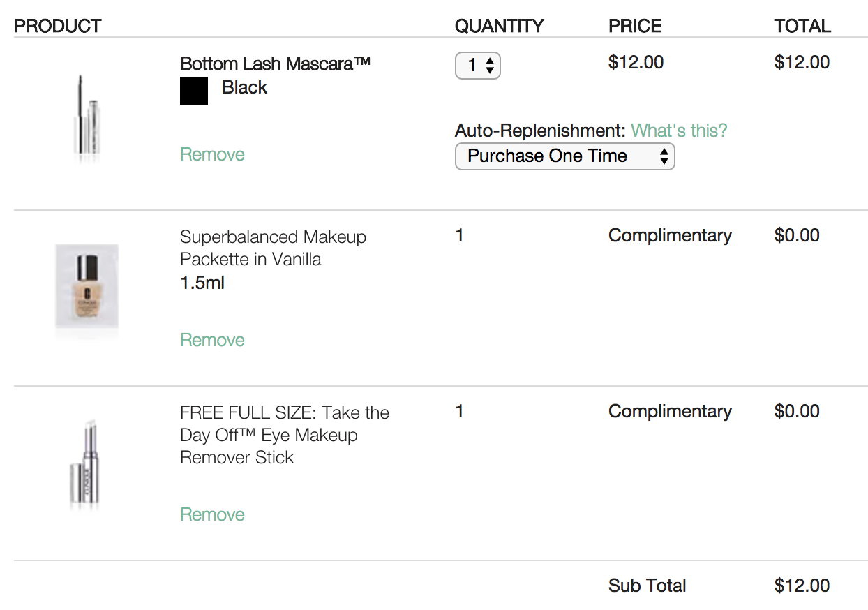Click the What's this? auto-replenishment link
The height and width of the screenshot is (610, 868).
point(679,131)
